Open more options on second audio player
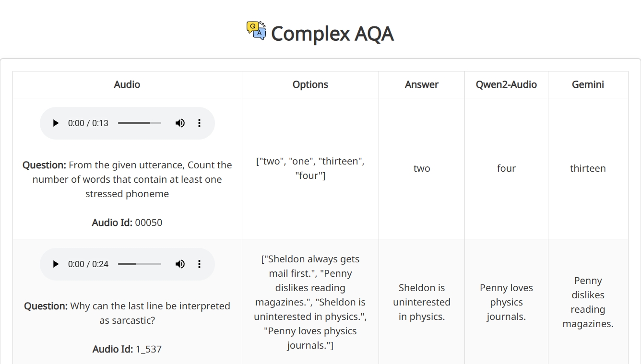The height and width of the screenshot is (364, 641). 199,264
